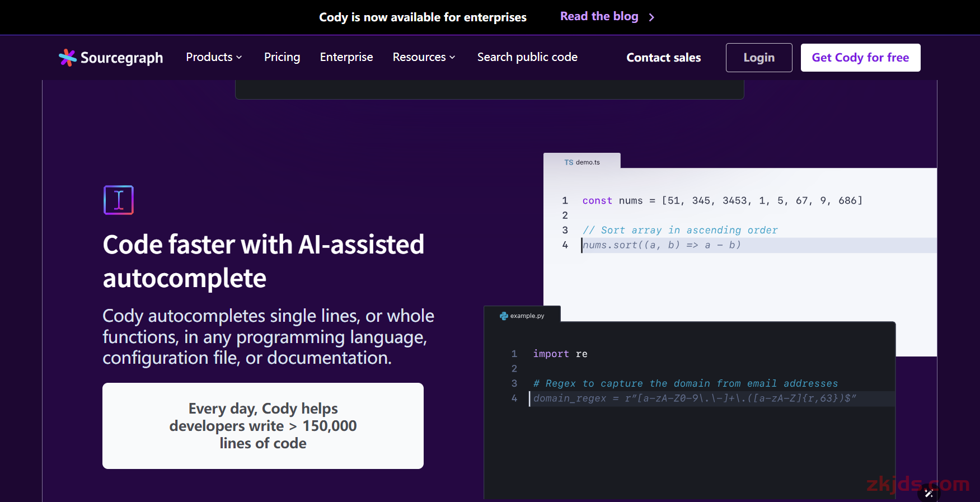Open the Pricing page
980x502 pixels.
tap(282, 57)
